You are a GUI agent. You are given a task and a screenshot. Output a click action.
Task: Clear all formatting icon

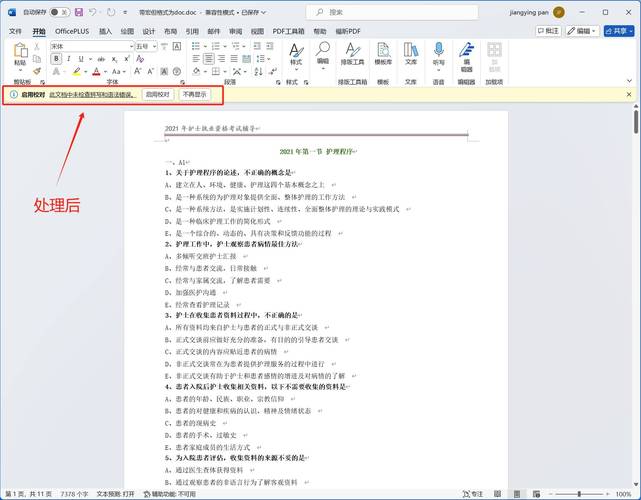140,59
